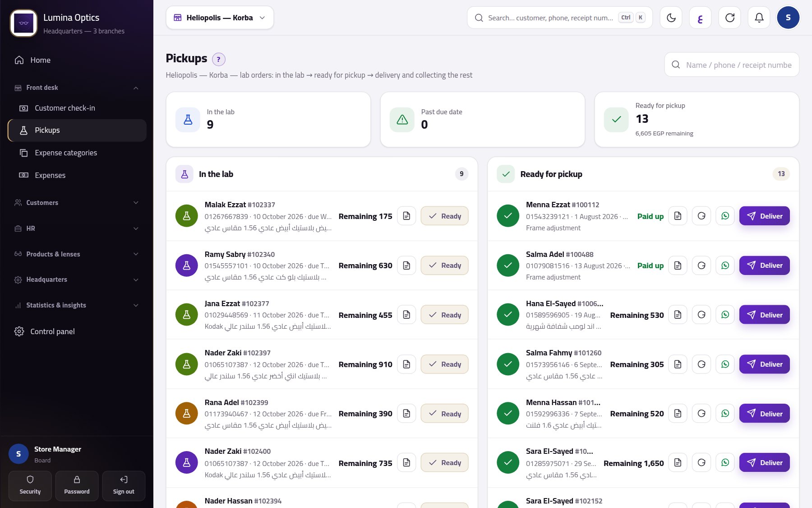Click the In the lab summary card
Image resolution: width=812 pixels, height=508 pixels.
268,120
